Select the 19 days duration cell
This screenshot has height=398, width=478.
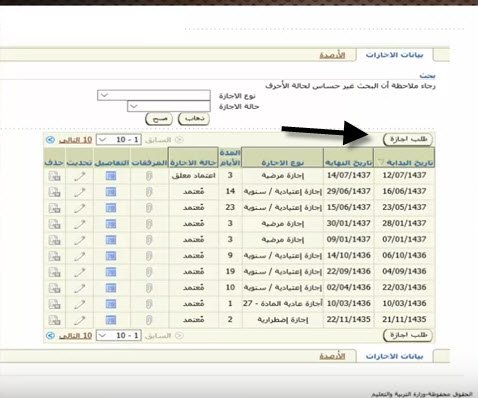[x=230, y=271]
